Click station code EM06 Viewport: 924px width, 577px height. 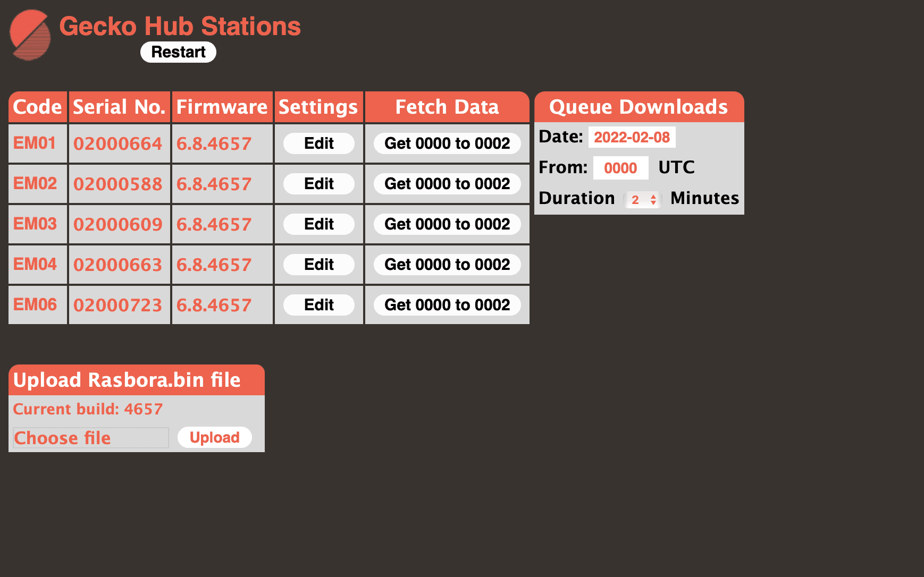click(35, 304)
